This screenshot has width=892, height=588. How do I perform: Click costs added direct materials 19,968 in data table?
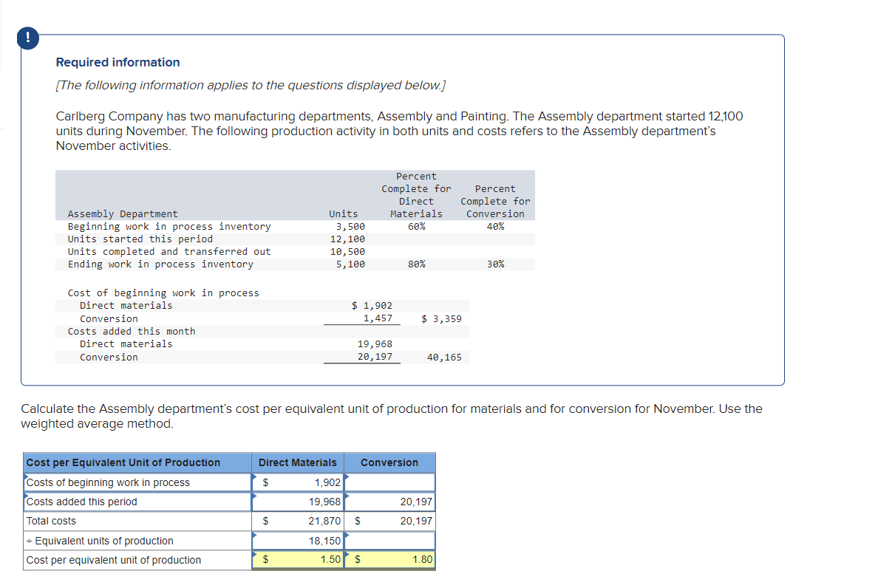375,343
